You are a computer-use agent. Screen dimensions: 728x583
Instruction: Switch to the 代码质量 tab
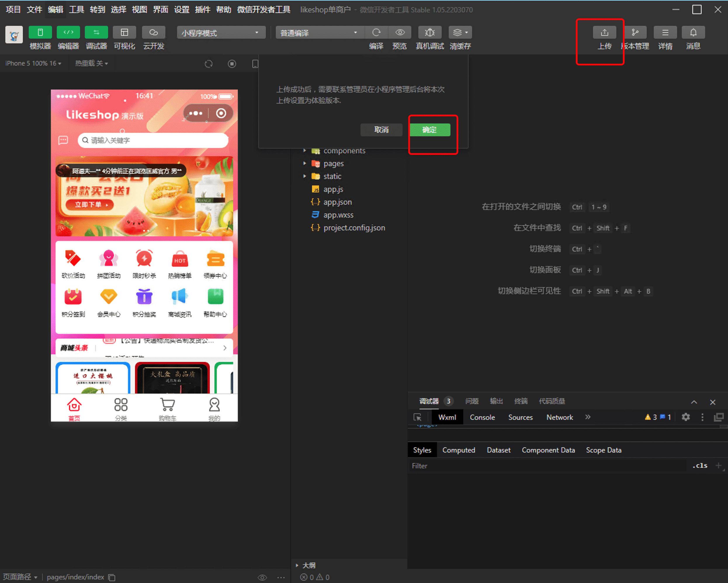552,401
